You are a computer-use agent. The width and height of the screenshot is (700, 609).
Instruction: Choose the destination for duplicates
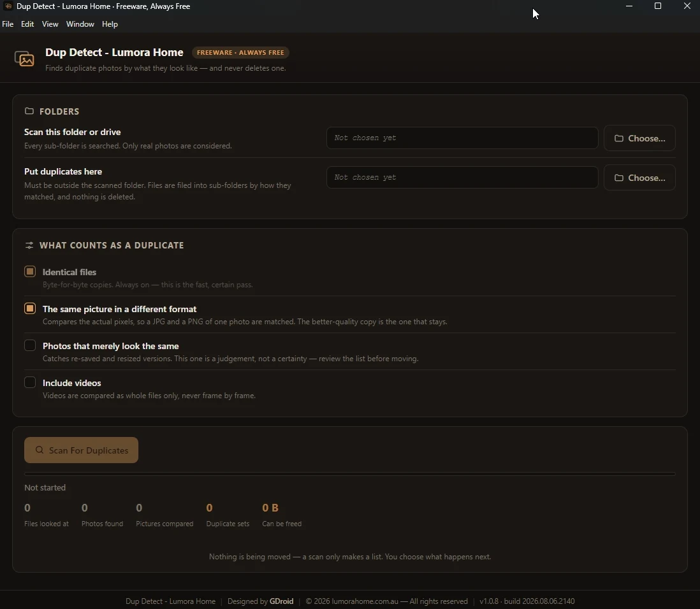639,178
